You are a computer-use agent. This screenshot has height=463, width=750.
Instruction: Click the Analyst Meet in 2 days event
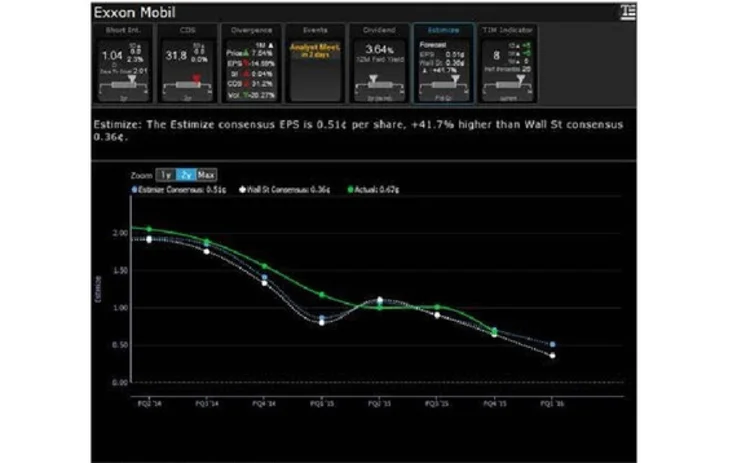coord(315,51)
